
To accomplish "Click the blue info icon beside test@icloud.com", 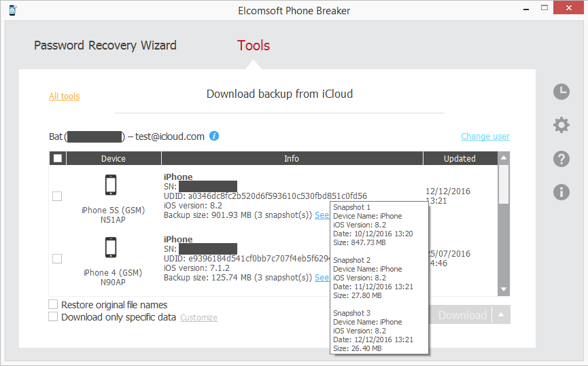I will point(214,136).
